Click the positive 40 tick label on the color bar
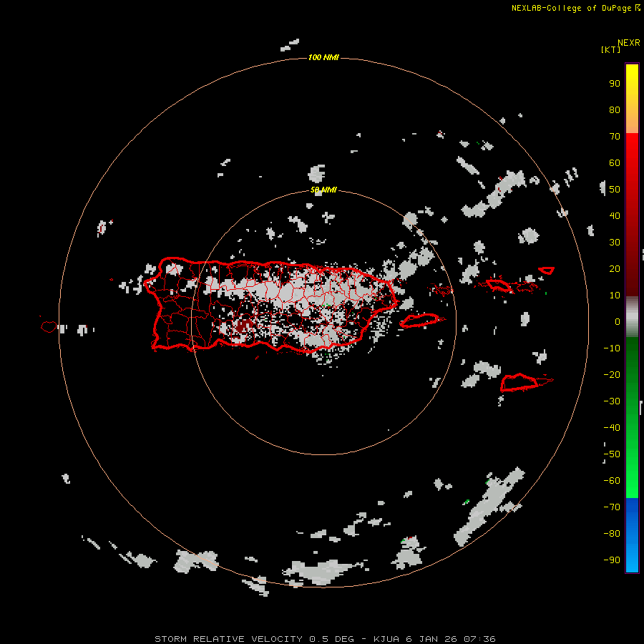The image size is (644, 644). (615, 215)
